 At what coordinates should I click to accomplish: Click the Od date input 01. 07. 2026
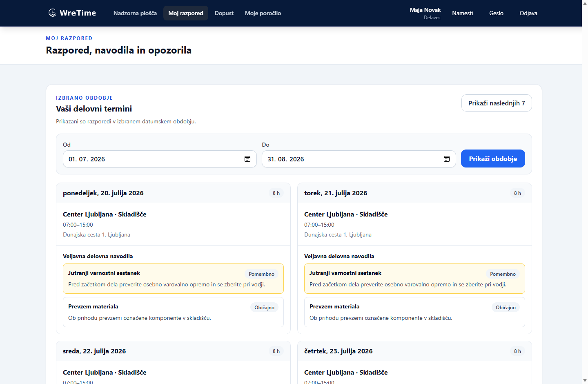pos(160,159)
